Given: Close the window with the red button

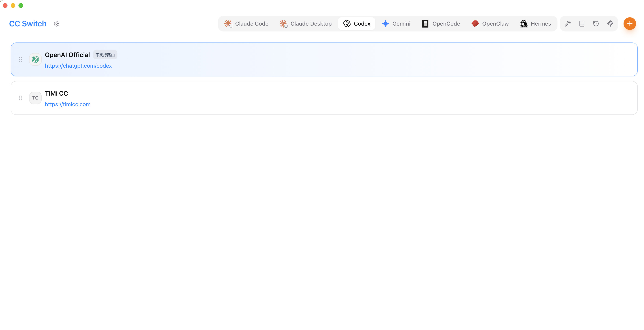Looking at the screenshot, I should pos(5,6).
